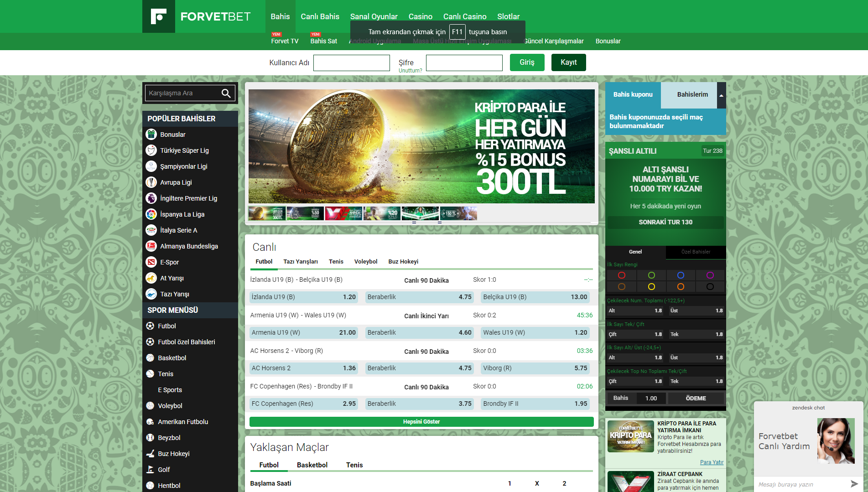Click the İngiltere Premier Lig icon
Image resolution: width=868 pixels, height=492 pixels.
pos(151,198)
